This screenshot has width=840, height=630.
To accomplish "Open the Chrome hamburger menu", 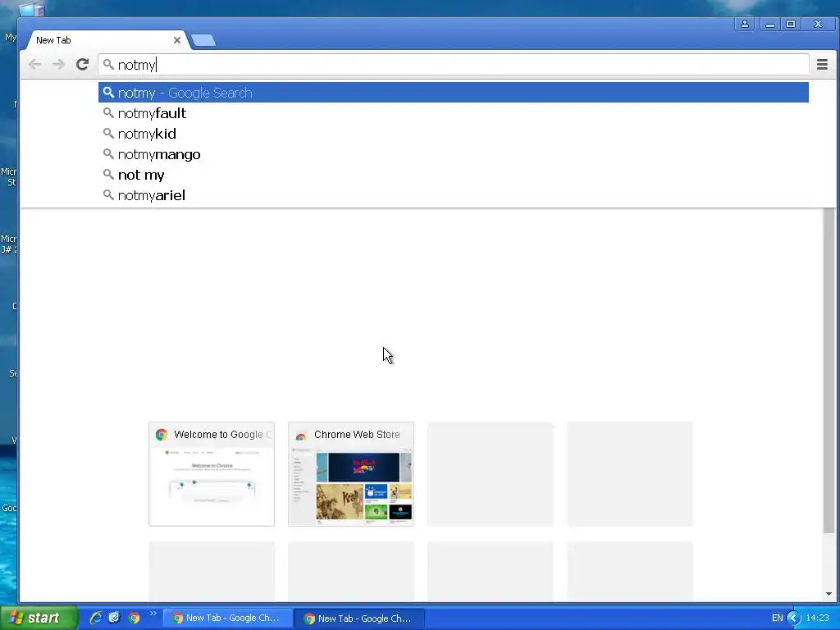I will pyautogui.click(x=822, y=64).
